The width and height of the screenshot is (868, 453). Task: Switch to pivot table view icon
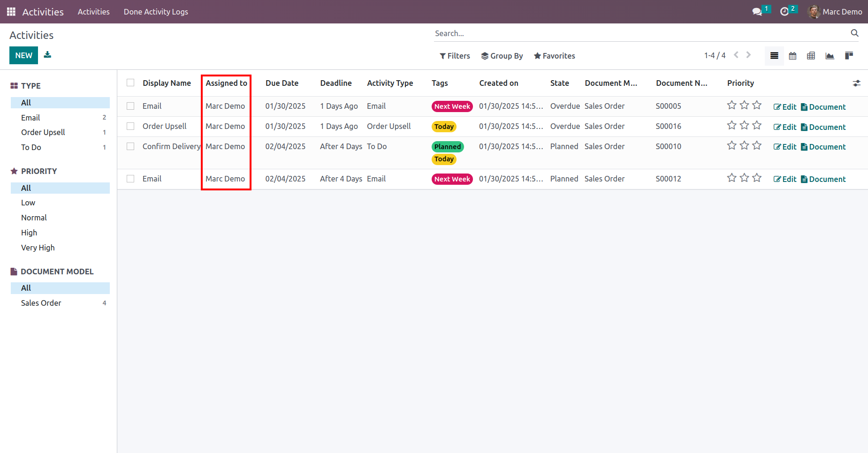811,56
